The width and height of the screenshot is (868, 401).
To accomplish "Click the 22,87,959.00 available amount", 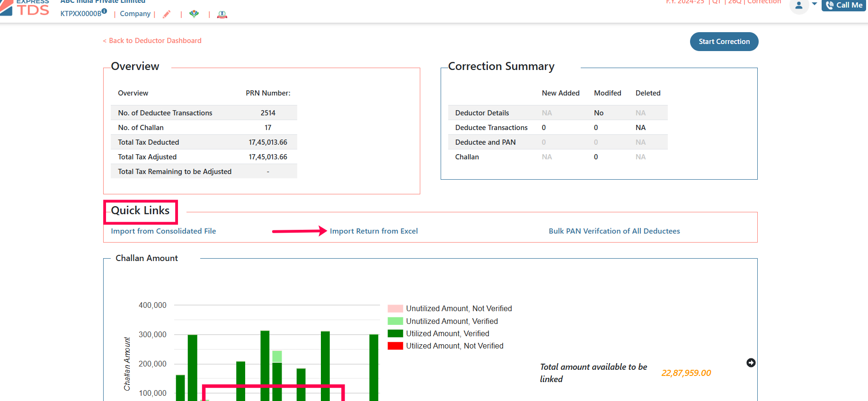I will (686, 373).
